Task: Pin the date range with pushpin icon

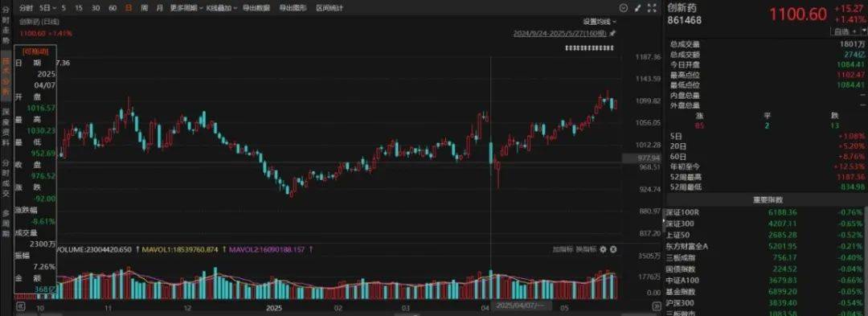Action: click(612, 33)
